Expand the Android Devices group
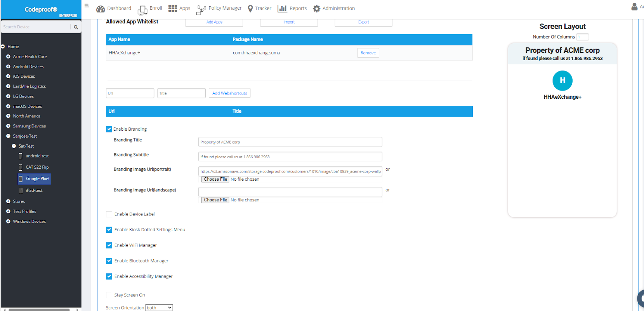The width and height of the screenshot is (644, 311). point(8,66)
